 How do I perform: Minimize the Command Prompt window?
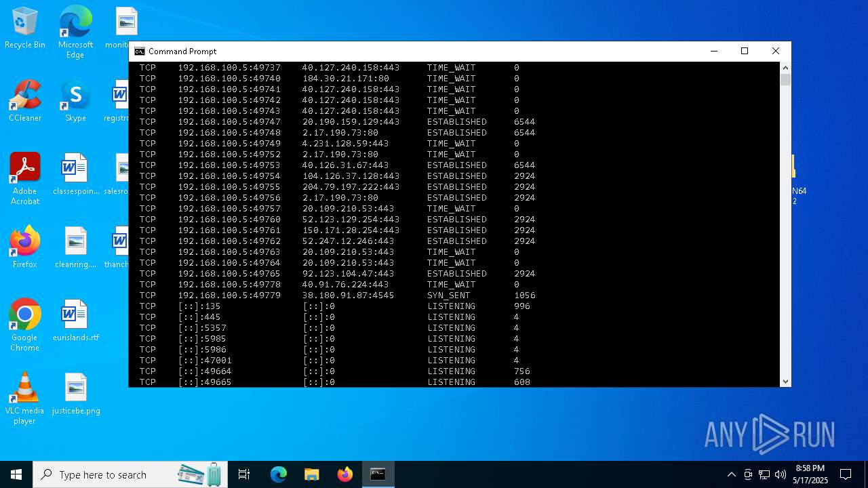[x=713, y=52]
